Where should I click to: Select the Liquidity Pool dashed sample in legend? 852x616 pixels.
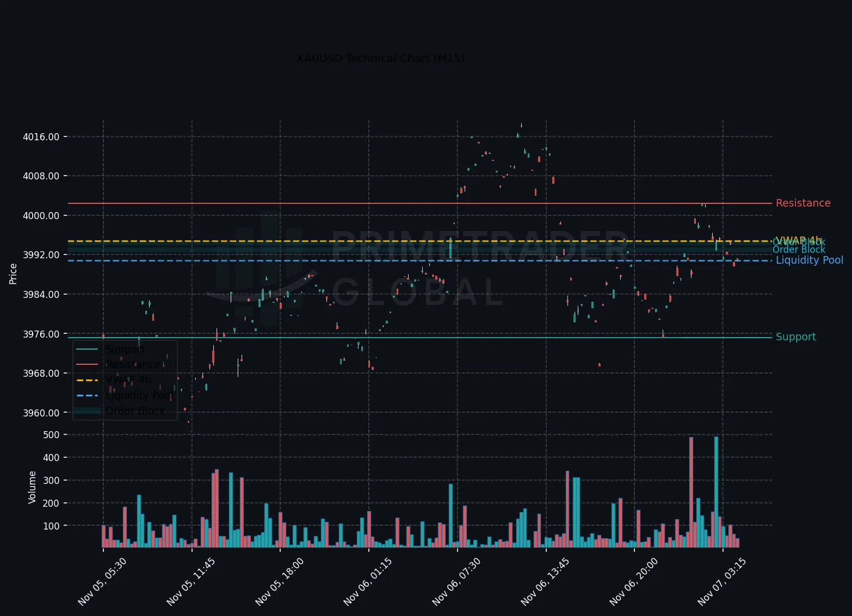point(87,395)
